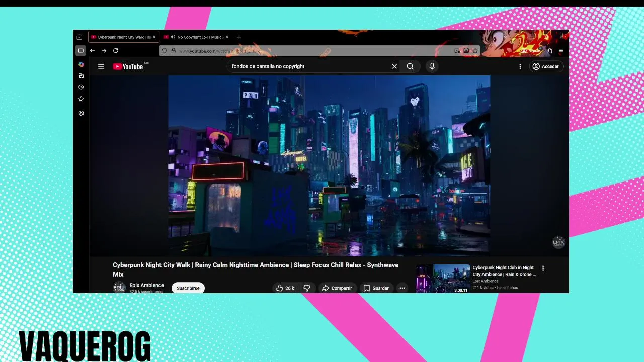Go forward with the browser forward arrow
This screenshot has width=644, height=362.
104,51
